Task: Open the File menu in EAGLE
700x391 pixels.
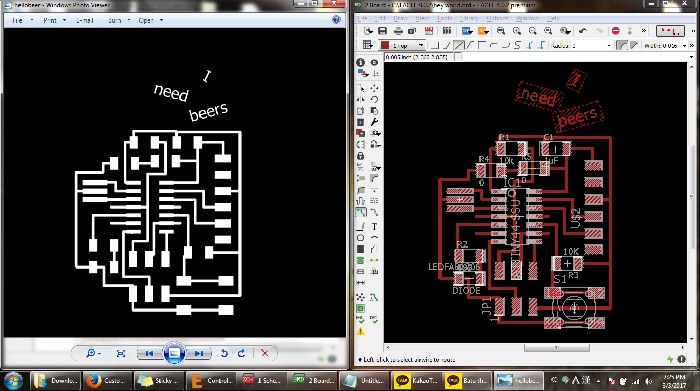Action: click(x=362, y=18)
